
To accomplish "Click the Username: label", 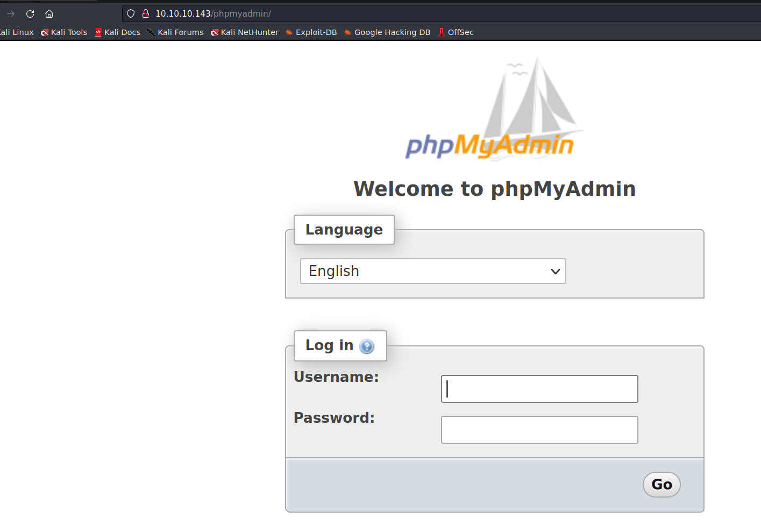I will tap(336, 377).
